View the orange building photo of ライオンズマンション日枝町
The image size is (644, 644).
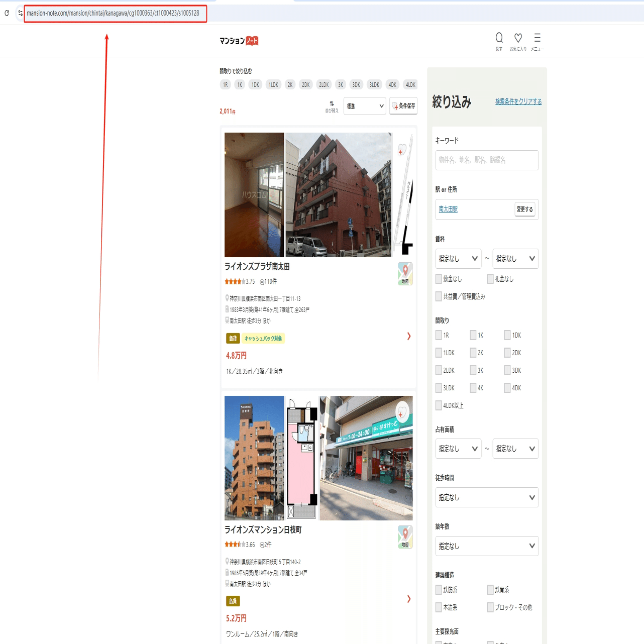pos(254,458)
